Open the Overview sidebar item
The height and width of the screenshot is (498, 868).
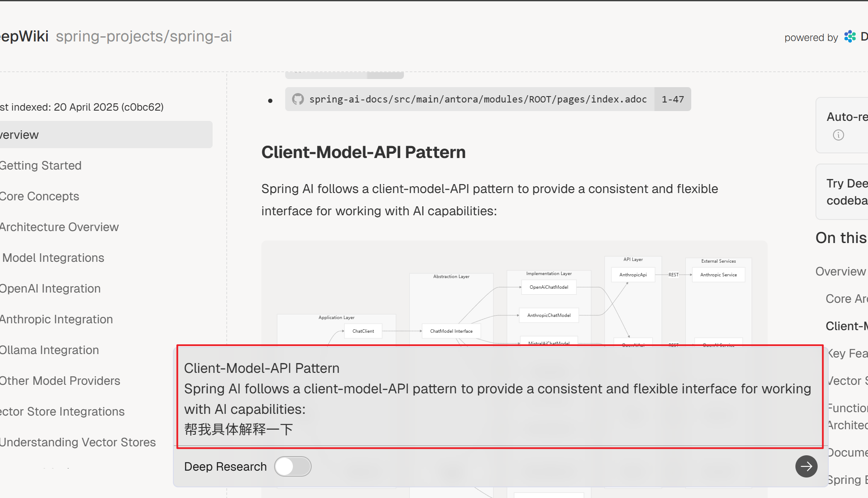19,135
